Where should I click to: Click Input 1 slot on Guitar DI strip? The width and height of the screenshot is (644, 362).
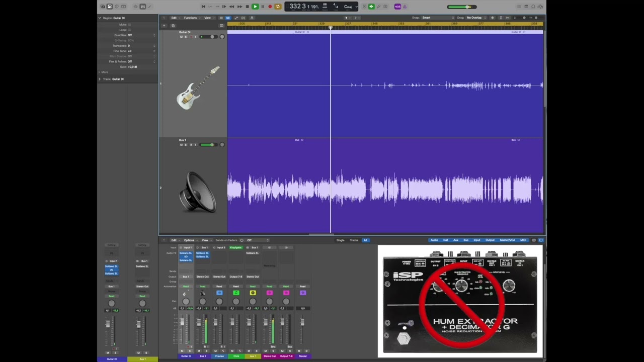click(188, 247)
